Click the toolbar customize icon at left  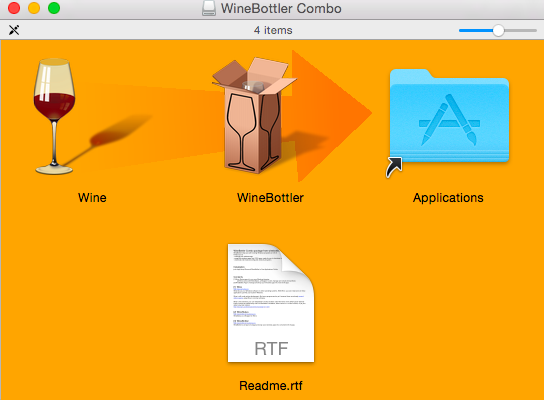14,30
